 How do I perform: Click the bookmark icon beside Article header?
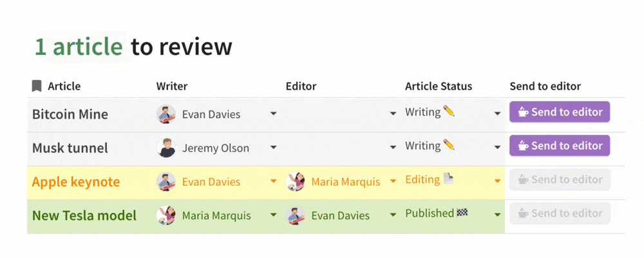pyautogui.click(x=37, y=86)
